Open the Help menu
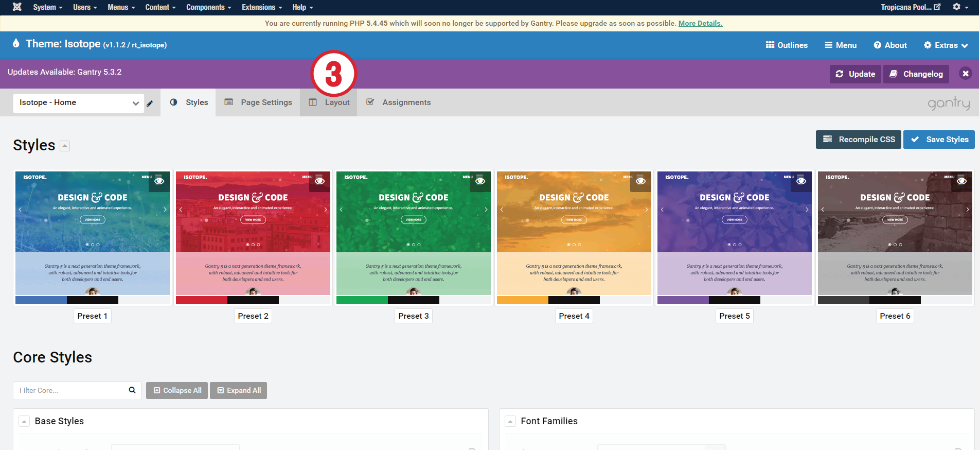 [302, 7]
